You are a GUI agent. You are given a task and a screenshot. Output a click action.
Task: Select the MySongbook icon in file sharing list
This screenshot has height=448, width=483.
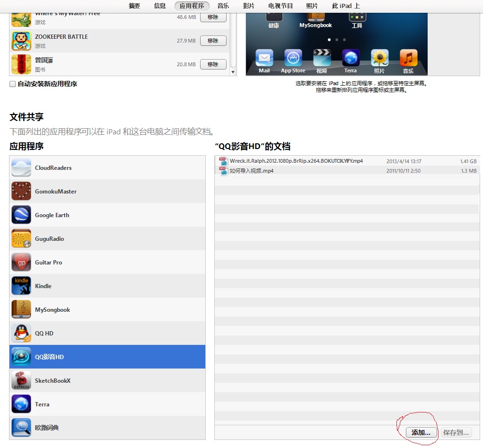click(x=21, y=309)
